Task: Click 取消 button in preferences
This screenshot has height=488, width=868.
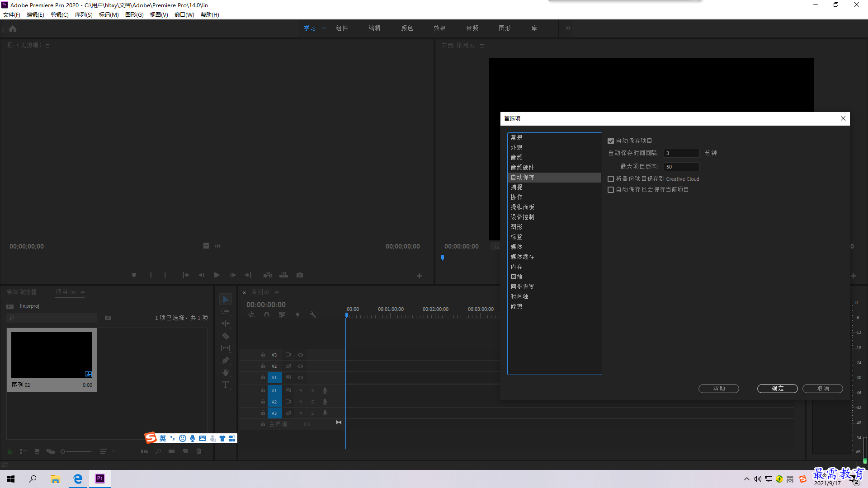Action: (x=823, y=389)
